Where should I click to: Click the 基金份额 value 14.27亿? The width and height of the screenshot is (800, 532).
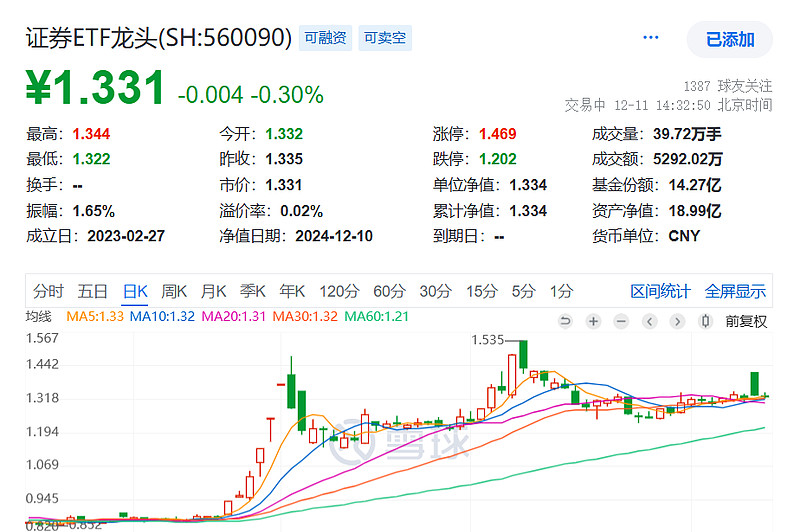(x=695, y=185)
